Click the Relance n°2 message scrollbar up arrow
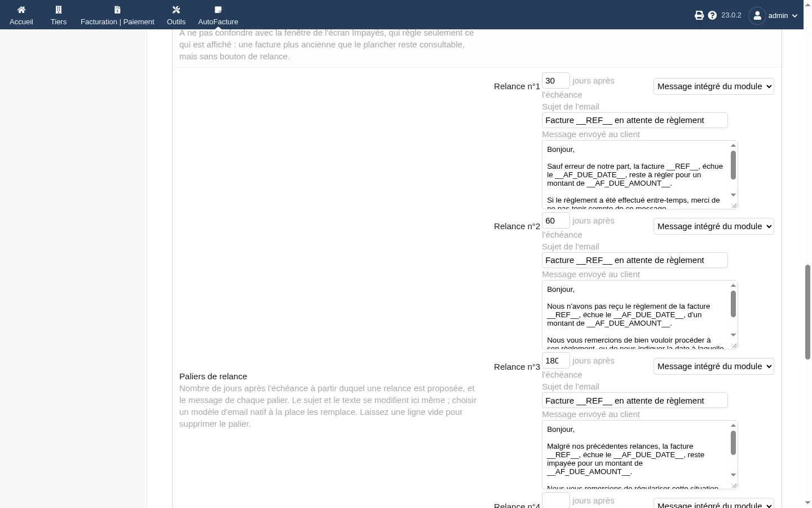The width and height of the screenshot is (812, 508). point(733,286)
